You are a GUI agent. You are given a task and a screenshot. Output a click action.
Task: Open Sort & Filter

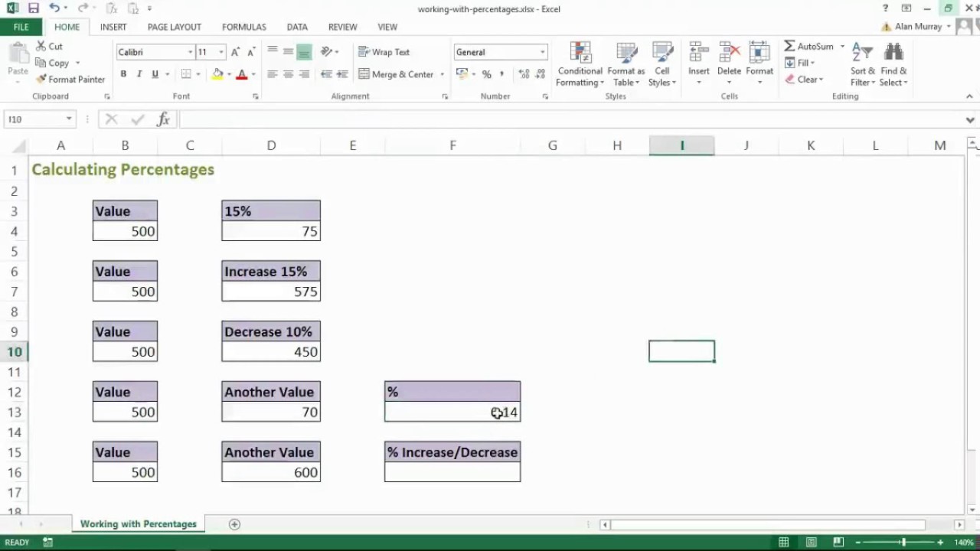(862, 65)
